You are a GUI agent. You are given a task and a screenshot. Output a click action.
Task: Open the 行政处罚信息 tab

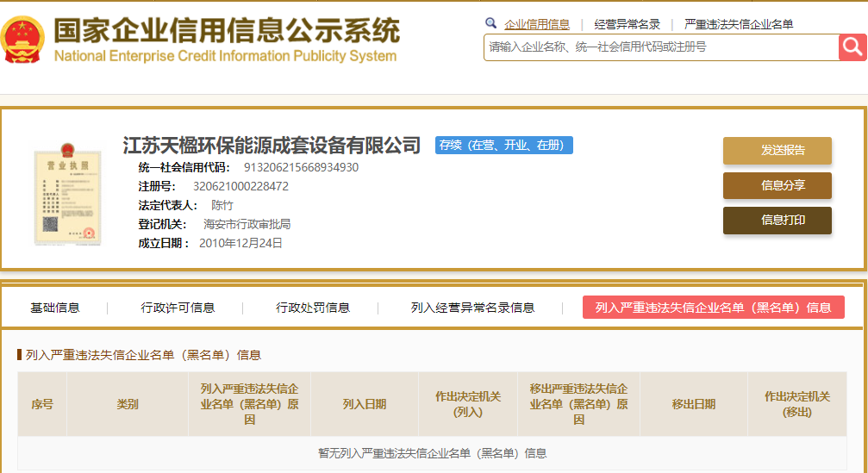point(313,308)
